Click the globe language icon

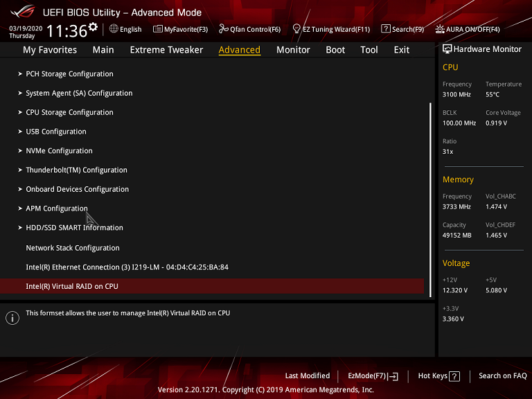pyautogui.click(x=114, y=29)
